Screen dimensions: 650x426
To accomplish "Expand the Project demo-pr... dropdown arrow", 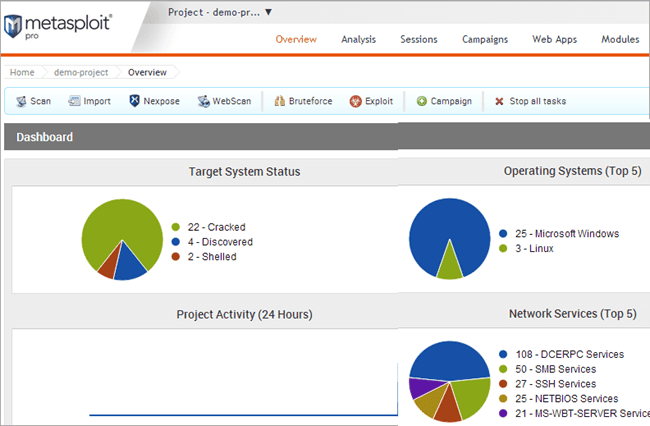I will [269, 12].
